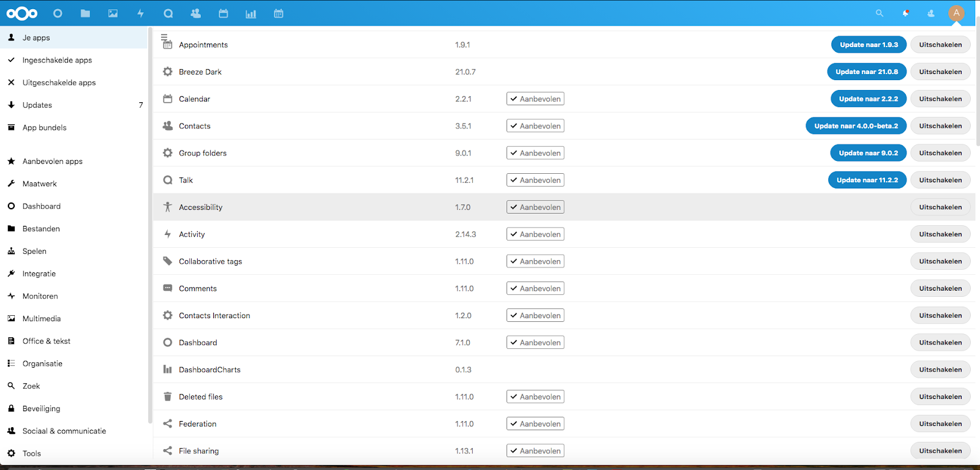Disable the Activity app
Screen dimensions: 980x470
[x=940, y=234]
